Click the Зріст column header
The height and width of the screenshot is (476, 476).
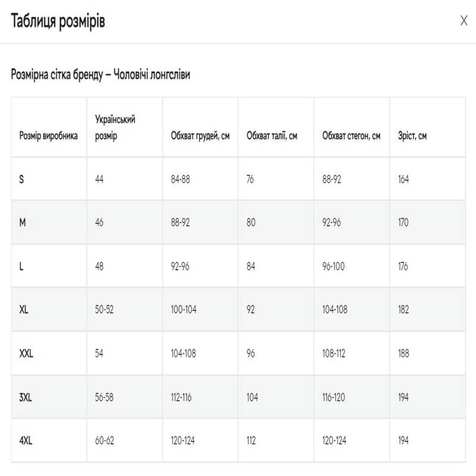412,136
